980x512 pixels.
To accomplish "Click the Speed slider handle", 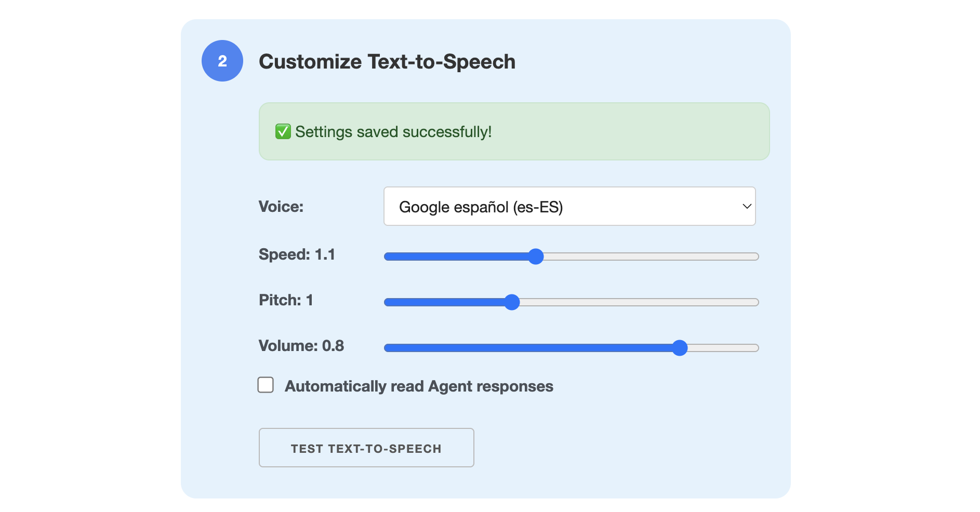I will tap(535, 257).
